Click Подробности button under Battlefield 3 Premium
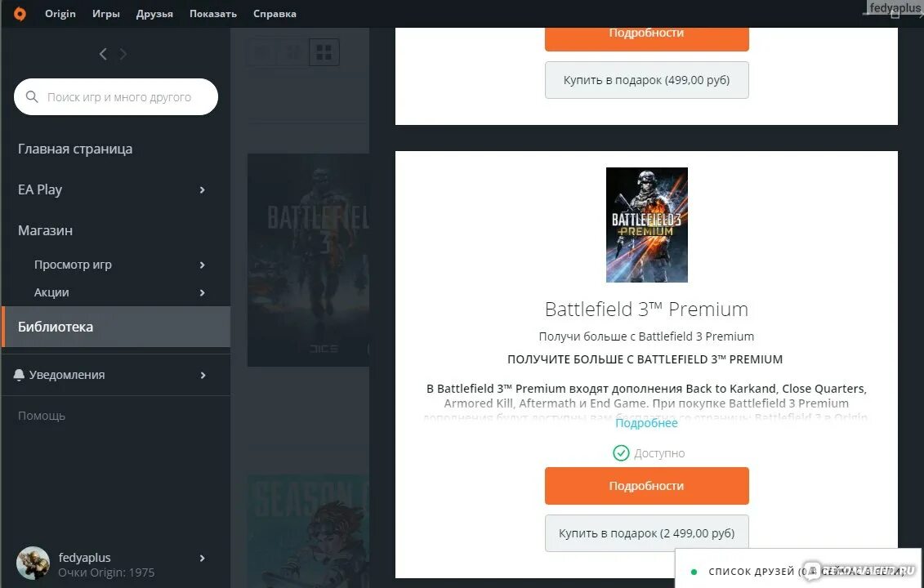The height and width of the screenshot is (588, 924). (x=646, y=486)
